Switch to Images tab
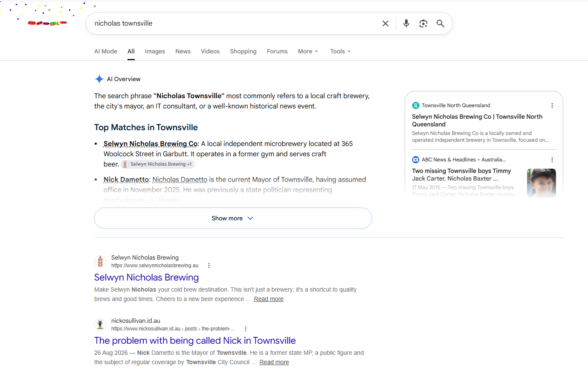This screenshot has height=374, width=588. click(155, 51)
